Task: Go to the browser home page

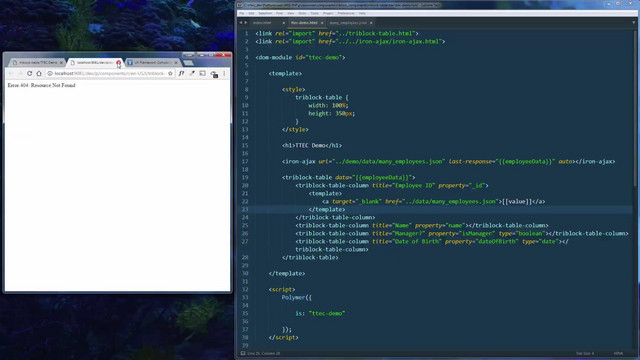Action: click(39, 73)
